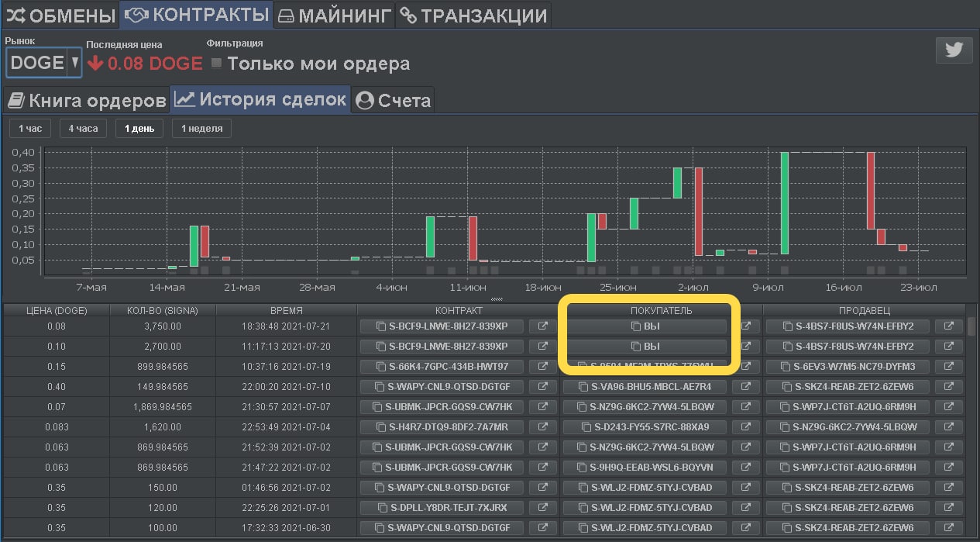Image resolution: width=980 pixels, height=542 pixels.
Task: Open seller link in 11:17:13 2021-07-20 row
Action: click(x=948, y=347)
